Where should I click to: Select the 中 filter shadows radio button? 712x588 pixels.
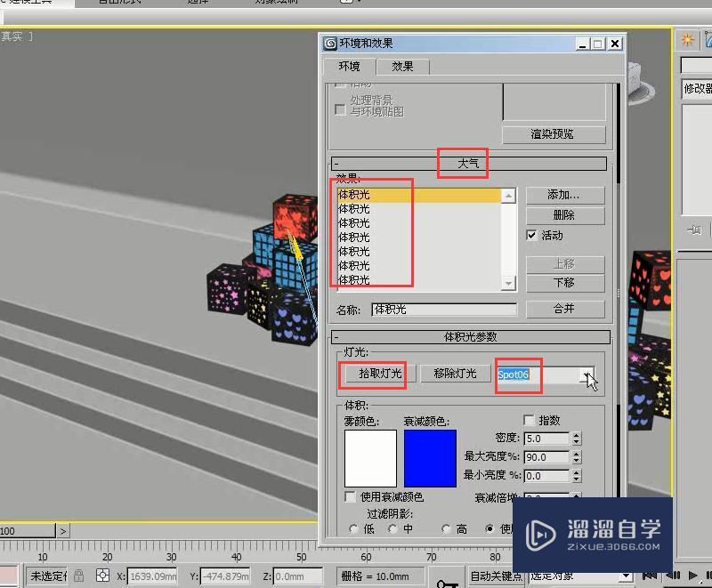(x=392, y=528)
